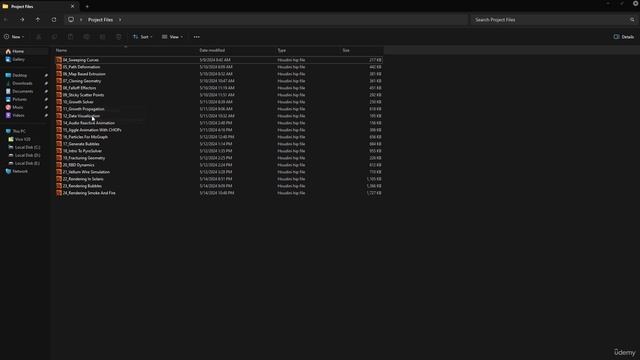Select the 18_Intro To PyroSolver filename
640x360 pixels.
tap(82, 151)
